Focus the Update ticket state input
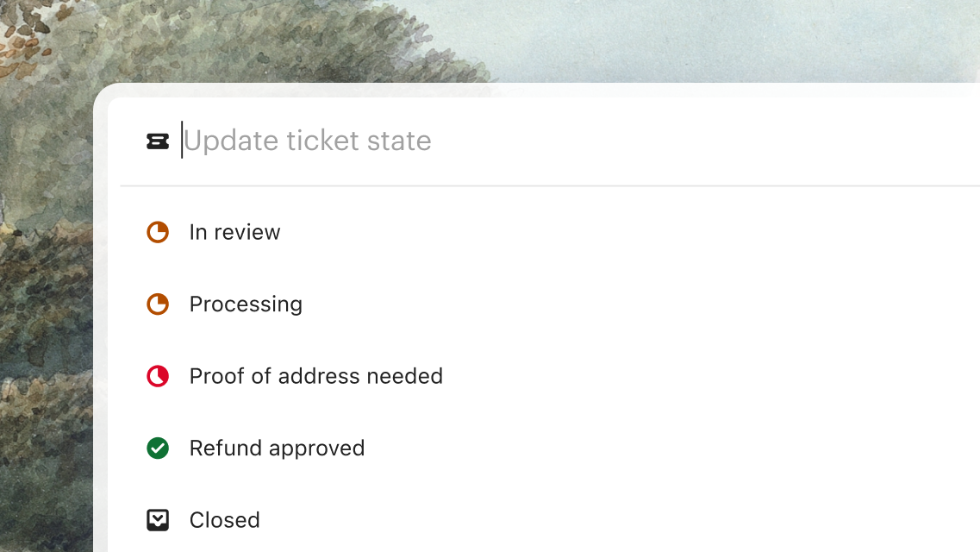Image resolution: width=980 pixels, height=552 pixels. [x=517, y=141]
